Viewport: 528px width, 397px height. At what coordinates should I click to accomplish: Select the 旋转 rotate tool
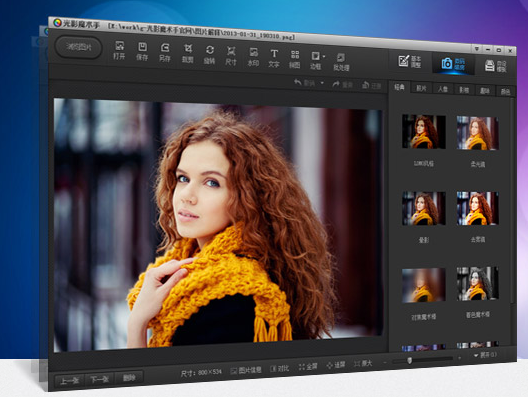click(x=209, y=55)
